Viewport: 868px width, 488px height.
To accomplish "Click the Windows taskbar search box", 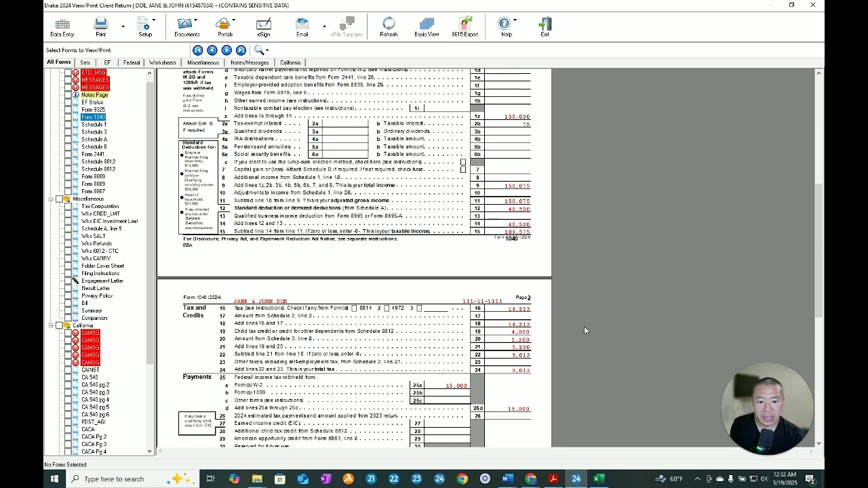I will pyautogui.click(x=132, y=479).
